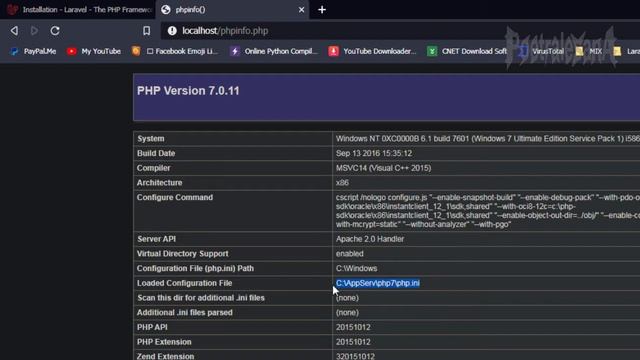Click the Zend Extension value 320151012
640x360 pixels.
coord(355,356)
